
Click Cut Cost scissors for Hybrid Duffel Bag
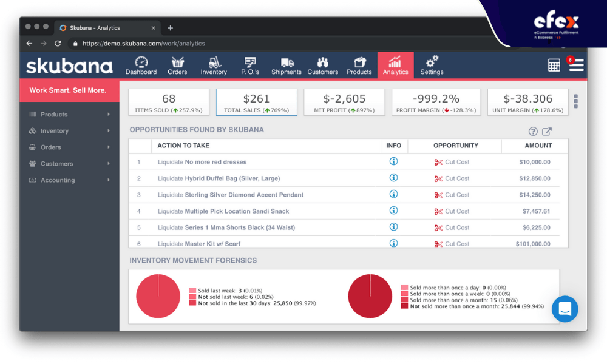point(438,179)
